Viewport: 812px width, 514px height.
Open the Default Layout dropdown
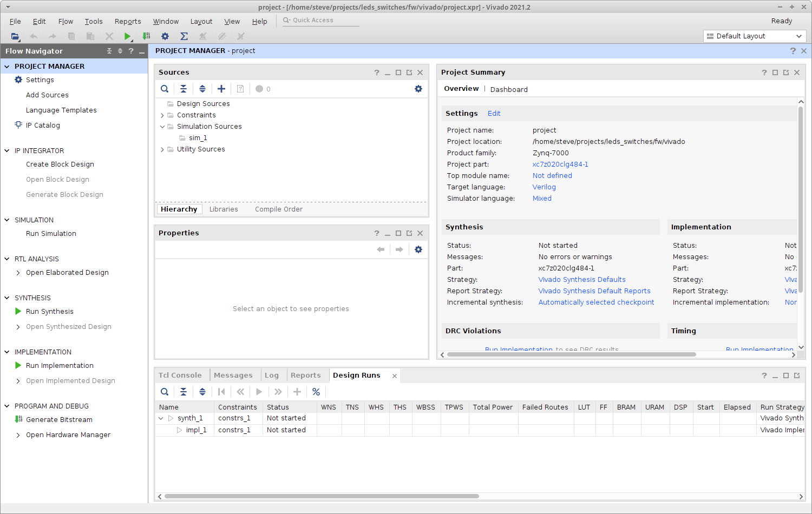click(x=755, y=36)
